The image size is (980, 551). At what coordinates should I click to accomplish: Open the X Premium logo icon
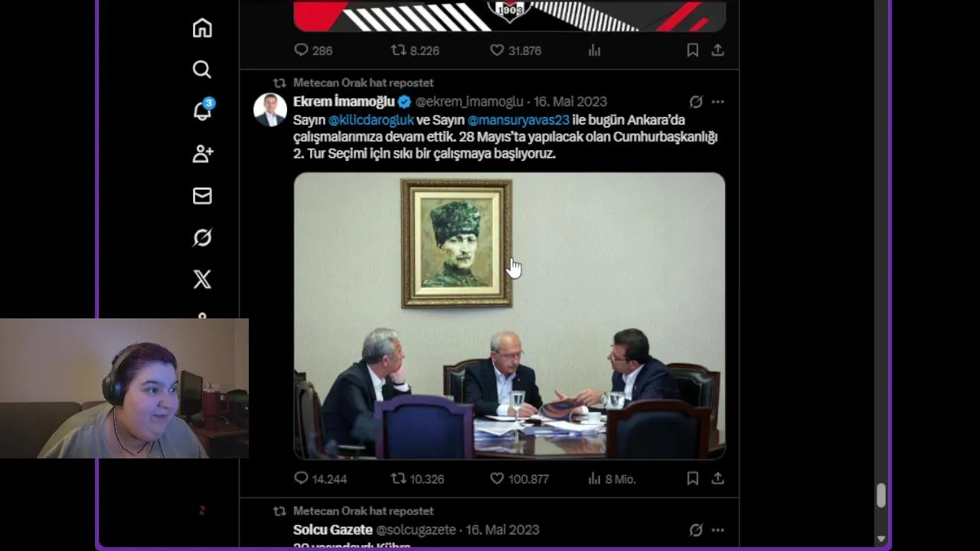[202, 279]
